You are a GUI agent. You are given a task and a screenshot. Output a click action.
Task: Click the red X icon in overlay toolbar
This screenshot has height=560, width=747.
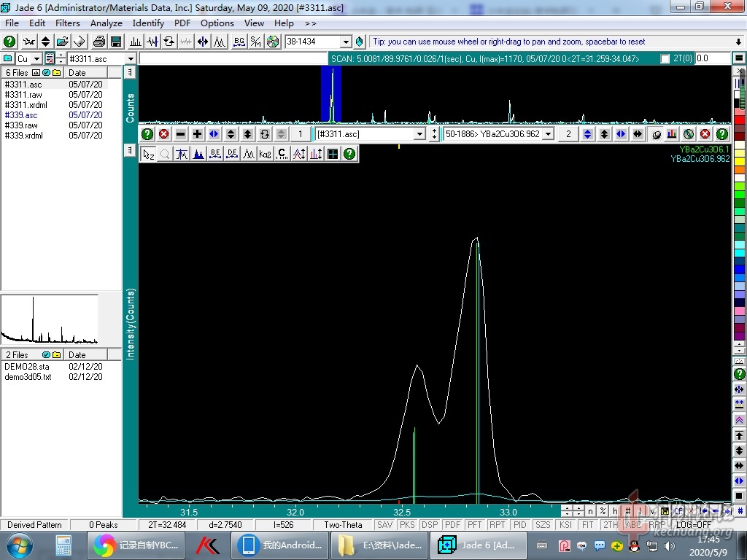point(164,134)
